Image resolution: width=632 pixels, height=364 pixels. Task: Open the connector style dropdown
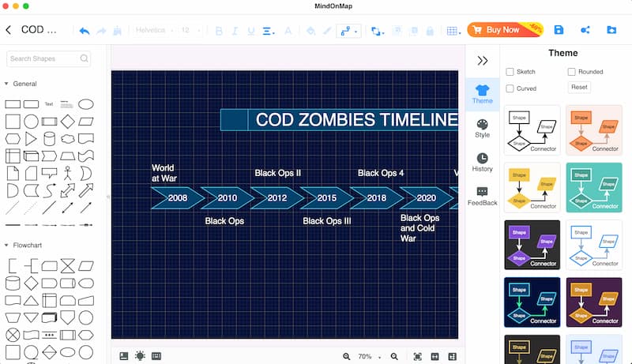(x=348, y=31)
